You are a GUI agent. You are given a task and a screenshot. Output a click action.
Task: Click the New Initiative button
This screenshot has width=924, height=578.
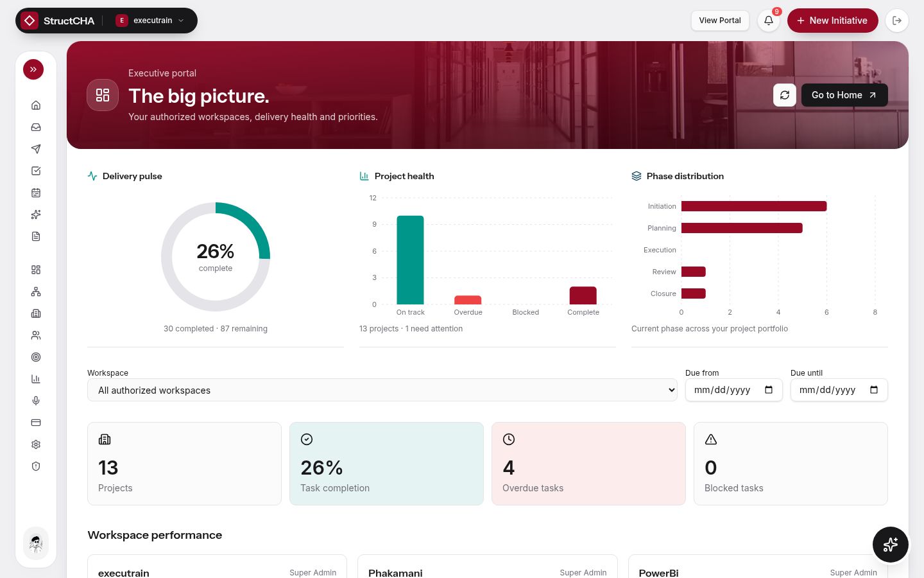832,21
